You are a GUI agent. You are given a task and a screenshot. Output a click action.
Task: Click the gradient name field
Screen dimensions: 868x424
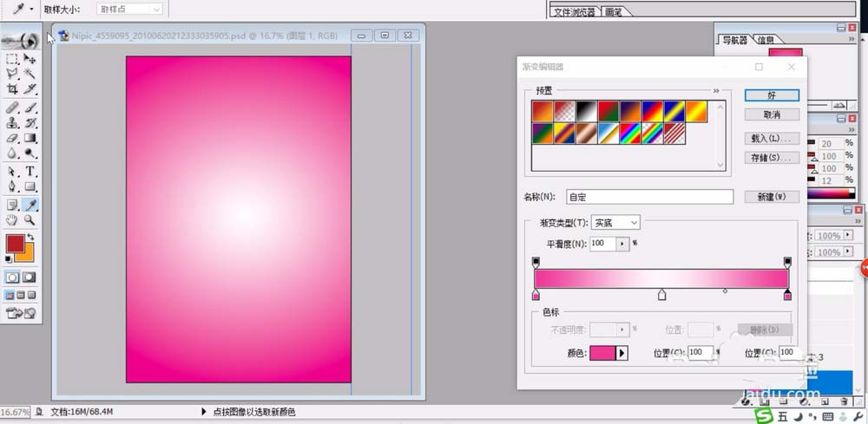[x=650, y=197]
